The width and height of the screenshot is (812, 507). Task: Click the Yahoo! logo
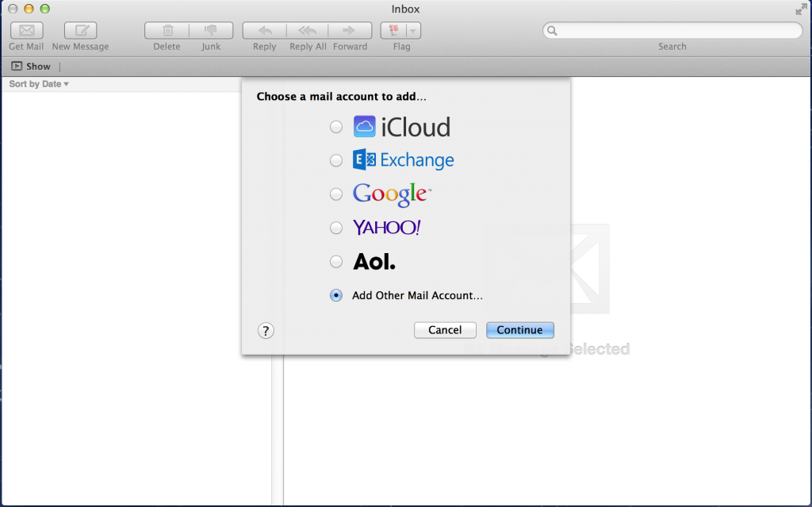[x=387, y=227]
